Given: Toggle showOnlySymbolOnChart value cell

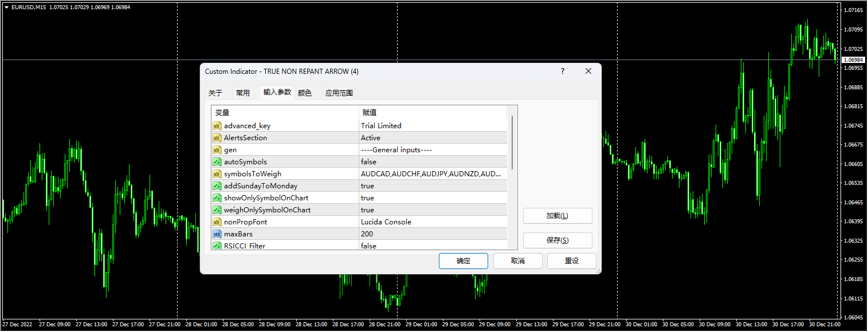Looking at the screenshot, I should [x=433, y=198].
